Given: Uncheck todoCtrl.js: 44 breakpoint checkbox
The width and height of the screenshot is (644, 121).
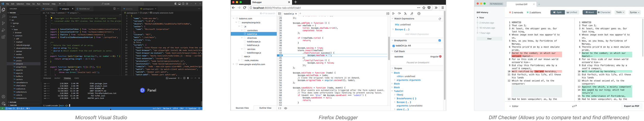Looking at the screenshot, I should point(394,46).
